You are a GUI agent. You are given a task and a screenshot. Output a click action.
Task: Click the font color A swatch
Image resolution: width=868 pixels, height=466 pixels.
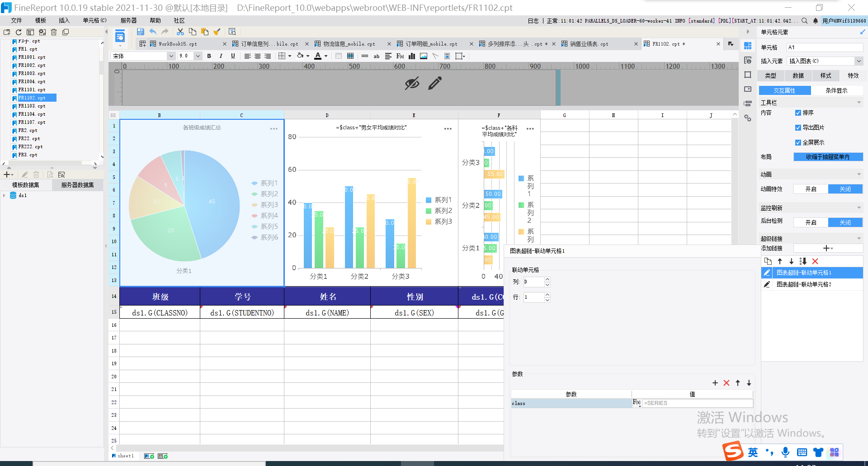(x=318, y=56)
